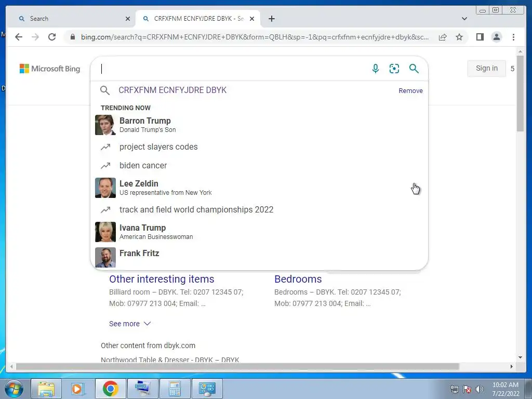This screenshot has height=399, width=532.
Task: Open calculator taskbar icon
Action: pos(175,389)
